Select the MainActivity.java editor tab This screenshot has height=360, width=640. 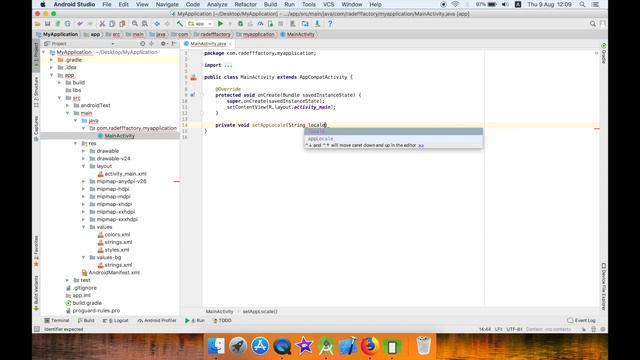click(208, 43)
